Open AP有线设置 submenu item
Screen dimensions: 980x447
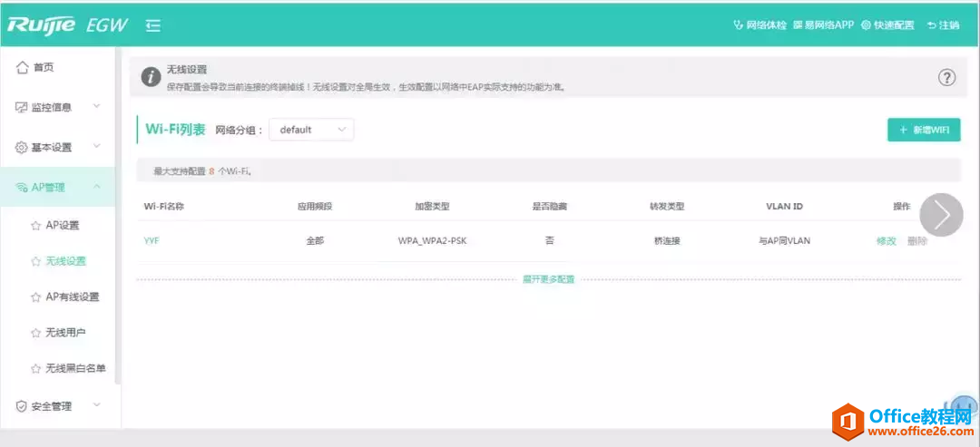tap(73, 297)
